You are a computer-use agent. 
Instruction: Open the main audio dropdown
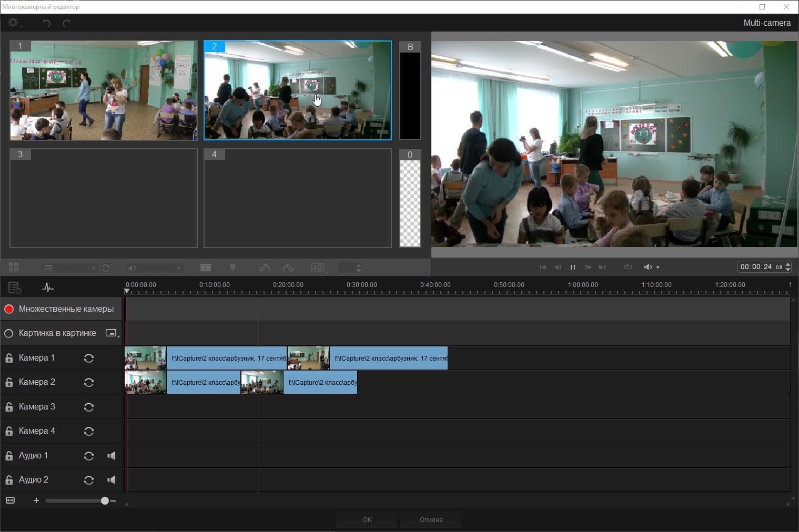pyautogui.click(x=154, y=268)
